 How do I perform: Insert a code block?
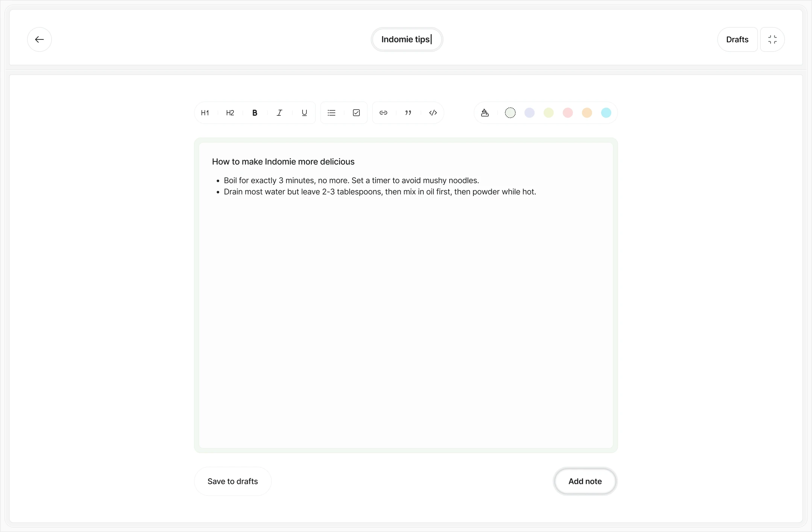point(433,113)
